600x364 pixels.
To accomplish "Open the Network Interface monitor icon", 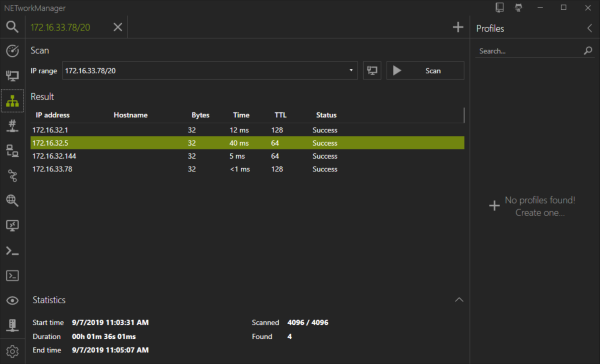I will click(12, 76).
